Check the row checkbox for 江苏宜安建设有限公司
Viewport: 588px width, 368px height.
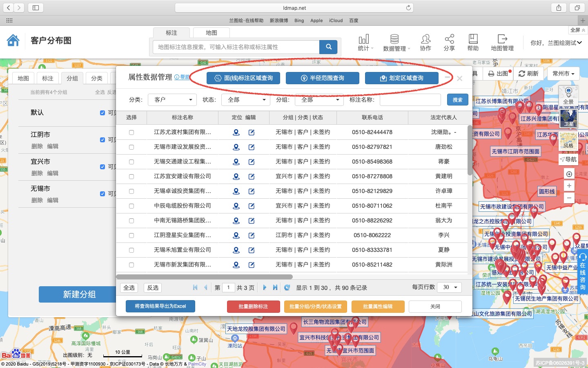click(131, 176)
